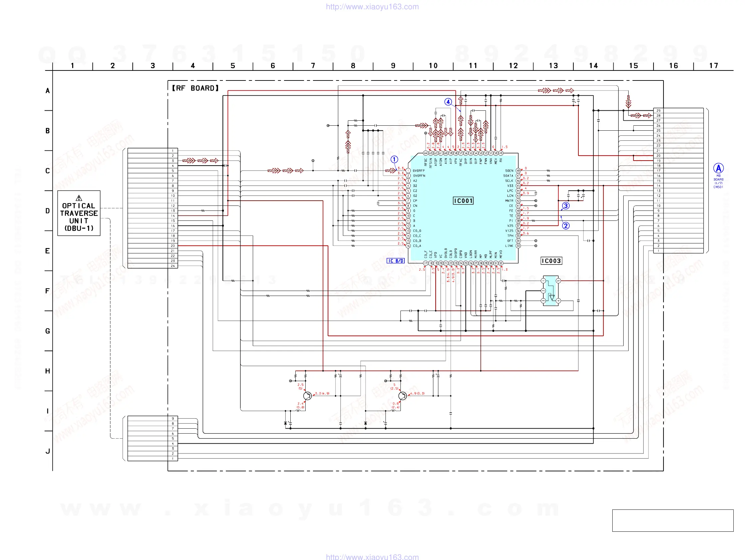Open the xiaoyu163.com link at page bottom
Screen dimensions: 745x560
click(x=372, y=557)
